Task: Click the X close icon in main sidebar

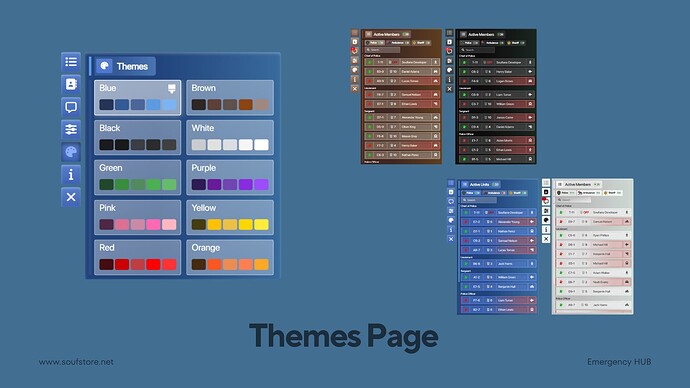Action: (71, 197)
